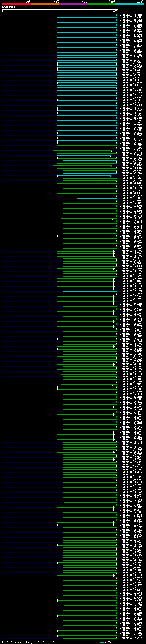Open hit UniRef100_P57106

pos(131,80)
